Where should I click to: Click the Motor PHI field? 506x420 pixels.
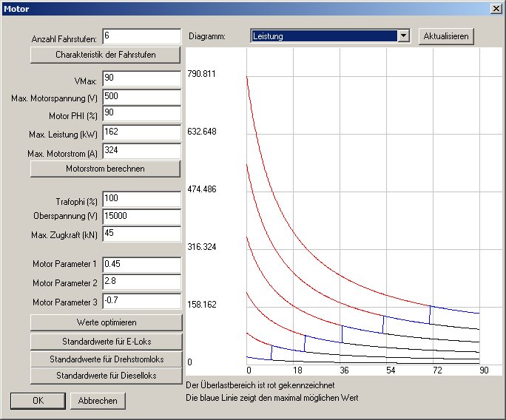point(142,114)
